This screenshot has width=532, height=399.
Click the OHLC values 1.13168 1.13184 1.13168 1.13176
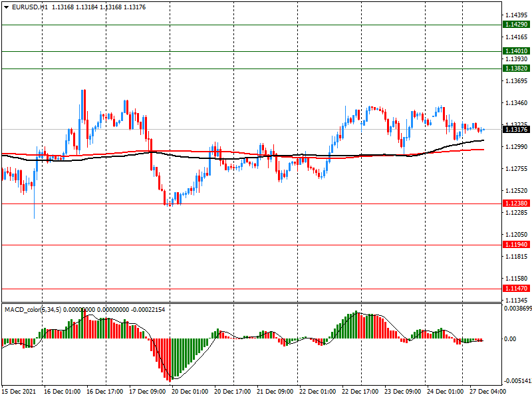pyautogui.click(x=98, y=7)
